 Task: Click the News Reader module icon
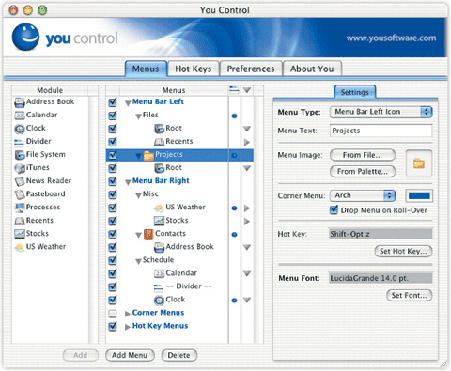click(19, 181)
